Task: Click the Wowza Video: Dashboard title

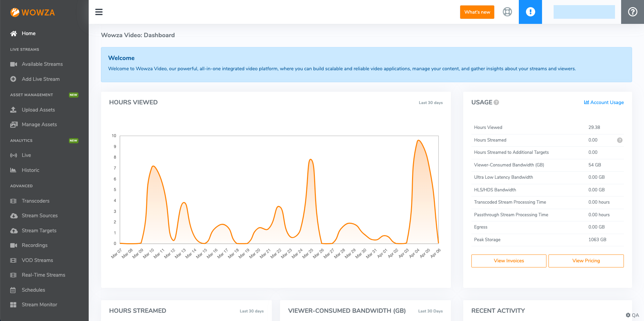Action: click(x=138, y=35)
